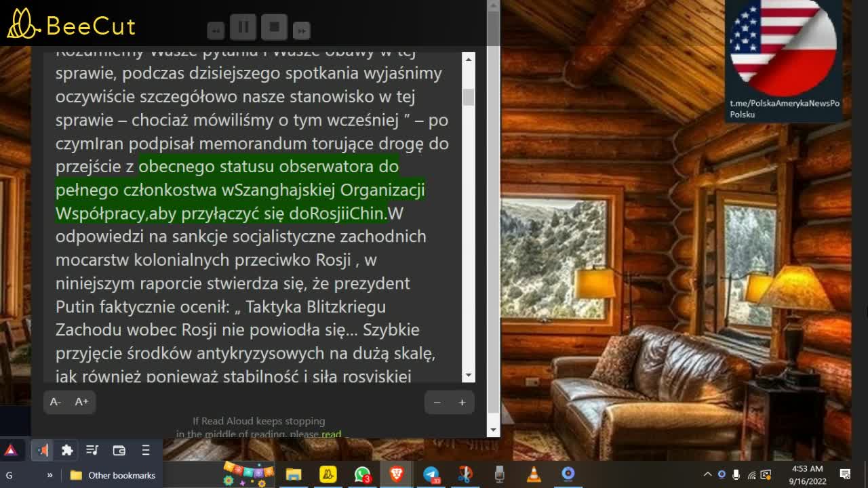The width and height of the screenshot is (868, 488).
Task: Open the Other bookmarks folder
Action: (x=113, y=475)
